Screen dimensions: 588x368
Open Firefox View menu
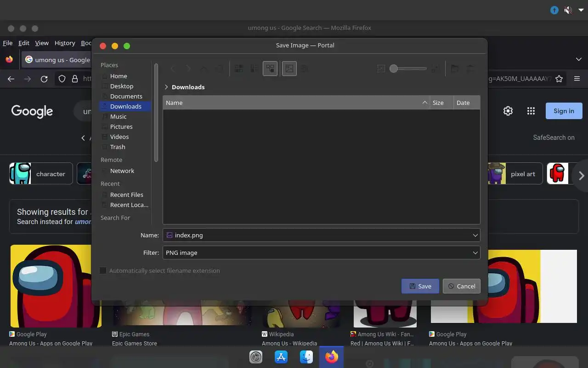[x=42, y=43]
